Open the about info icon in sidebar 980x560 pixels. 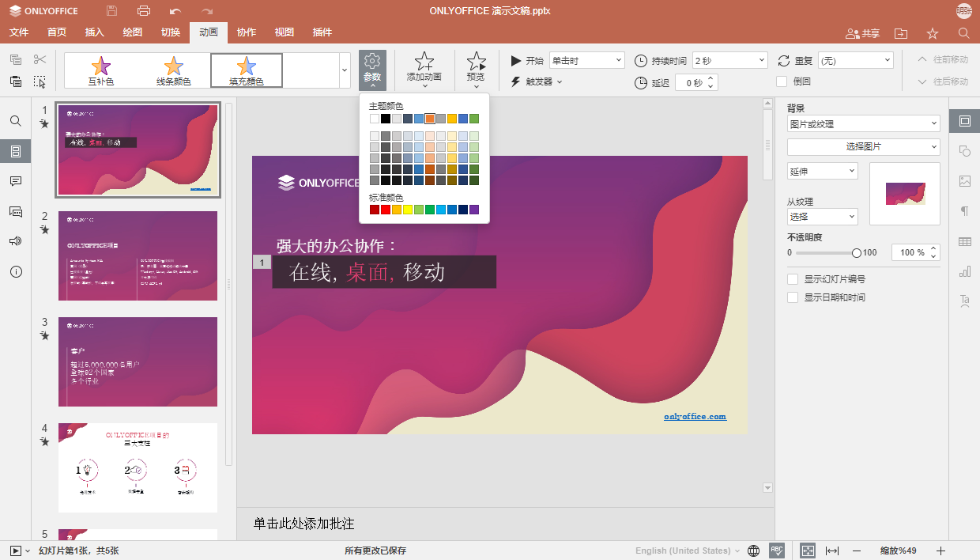pos(16,271)
